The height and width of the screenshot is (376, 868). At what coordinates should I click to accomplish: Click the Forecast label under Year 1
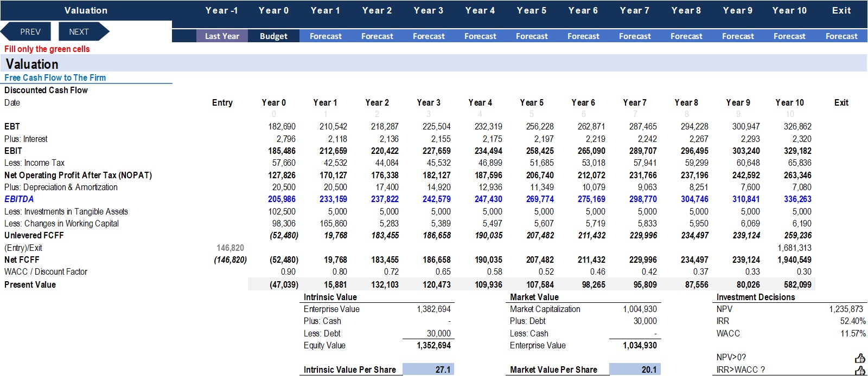(325, 36)
